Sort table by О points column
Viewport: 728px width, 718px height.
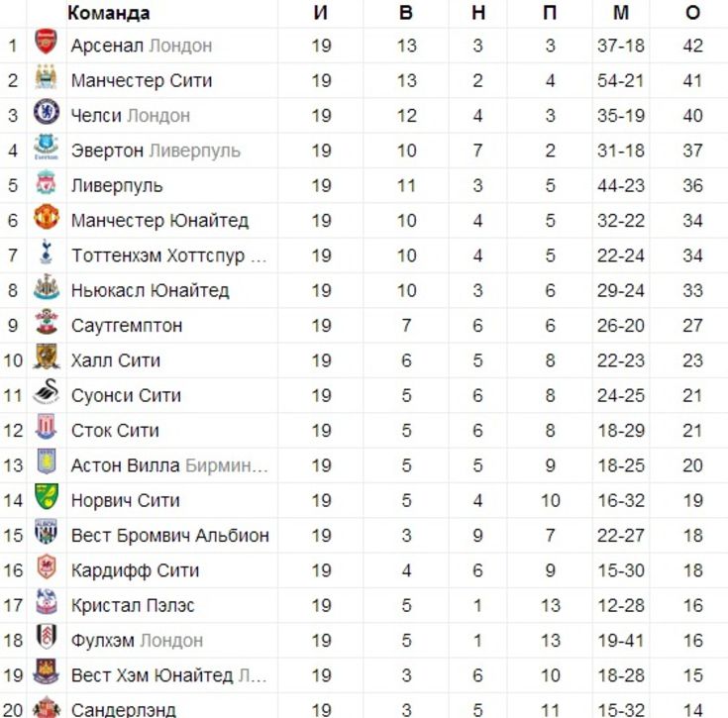point(692,13)
